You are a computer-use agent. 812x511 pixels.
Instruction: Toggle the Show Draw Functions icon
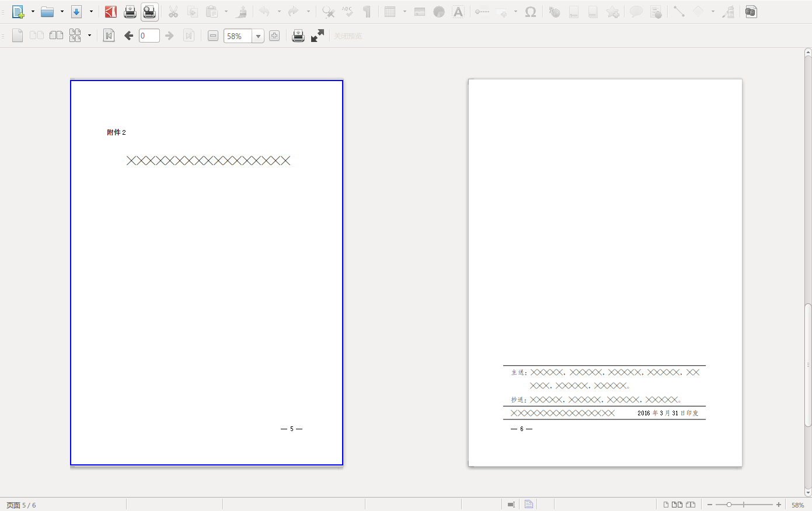(x=728, y=12)
